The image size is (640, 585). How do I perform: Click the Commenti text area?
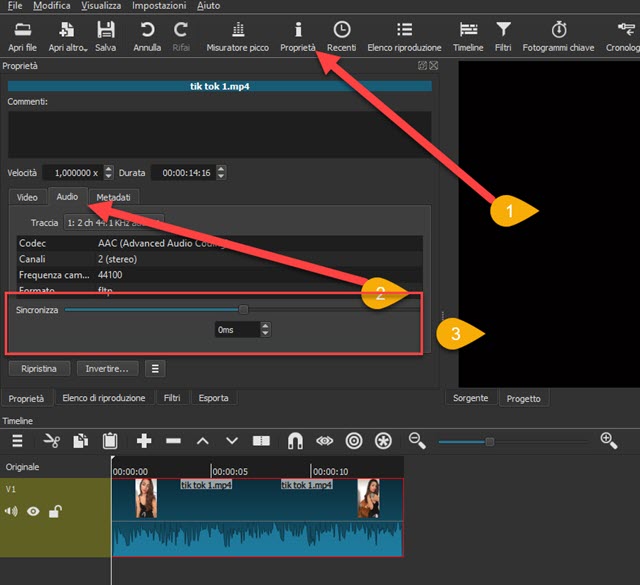[220, 134]
